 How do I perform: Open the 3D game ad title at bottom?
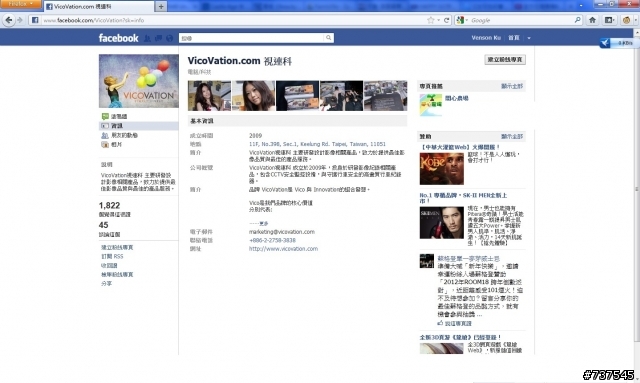click(460, 337)
